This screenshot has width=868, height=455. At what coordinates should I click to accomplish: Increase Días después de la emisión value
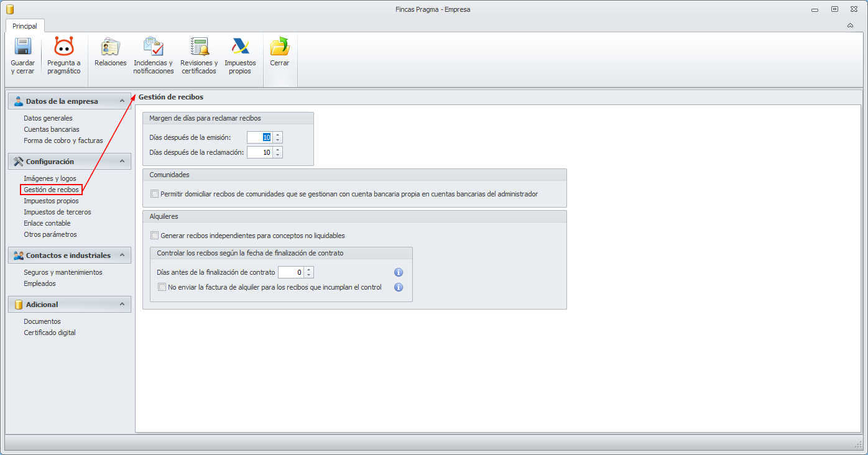tap(278, 135)
